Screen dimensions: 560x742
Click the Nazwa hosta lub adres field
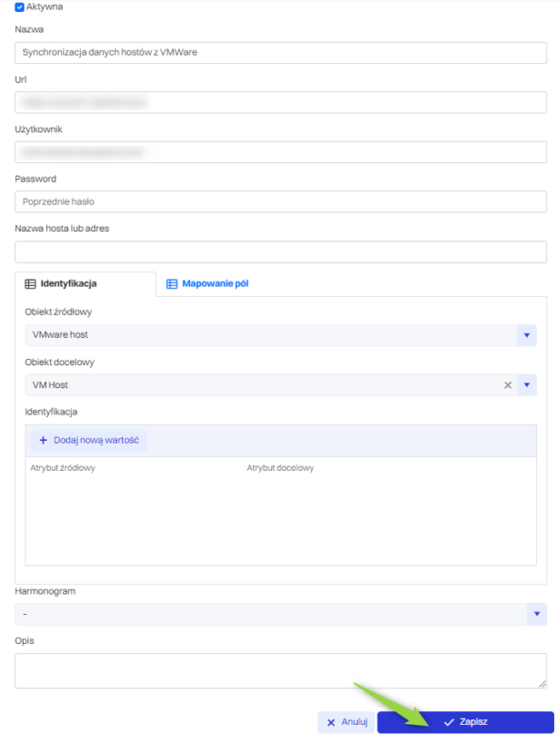(280, 252)
